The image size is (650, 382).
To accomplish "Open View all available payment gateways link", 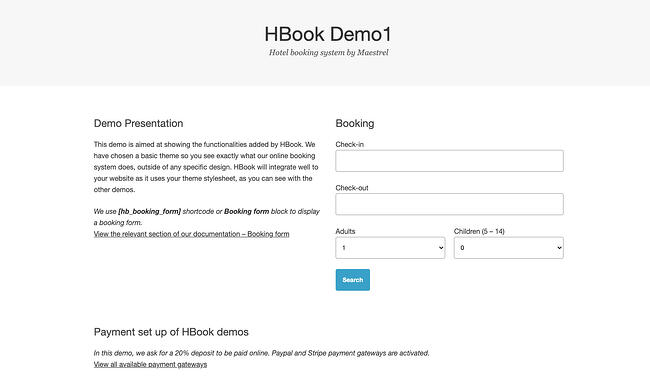I will tap(150, 364).
